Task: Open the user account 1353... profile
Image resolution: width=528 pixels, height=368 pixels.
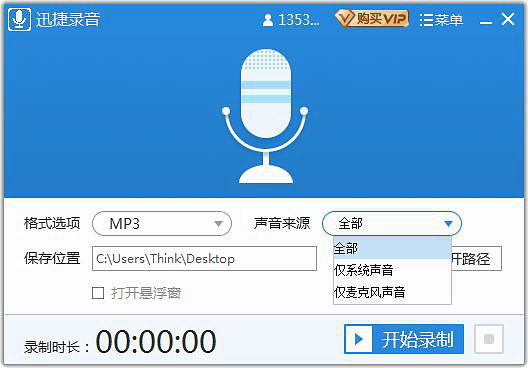Action: pos(291,20)
